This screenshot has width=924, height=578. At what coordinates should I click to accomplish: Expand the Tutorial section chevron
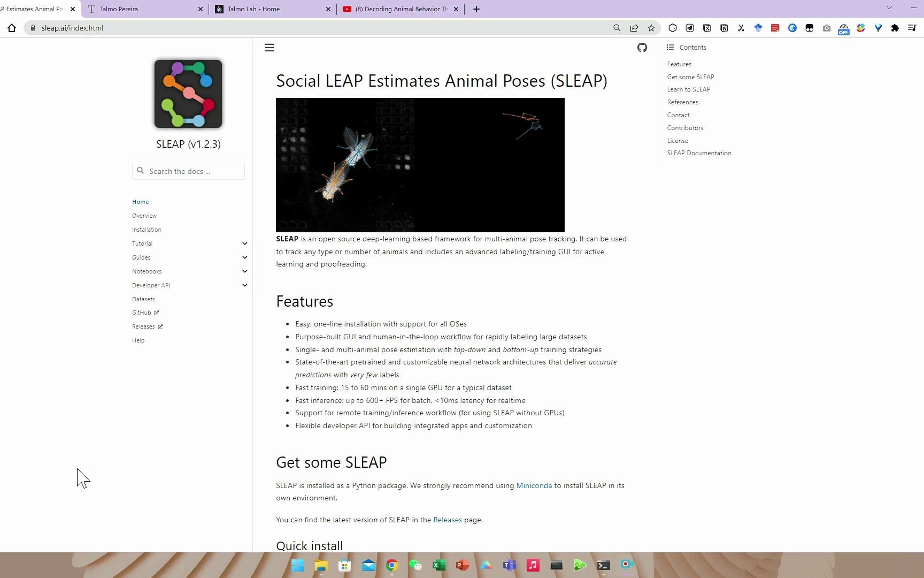[x=245, y=244]
